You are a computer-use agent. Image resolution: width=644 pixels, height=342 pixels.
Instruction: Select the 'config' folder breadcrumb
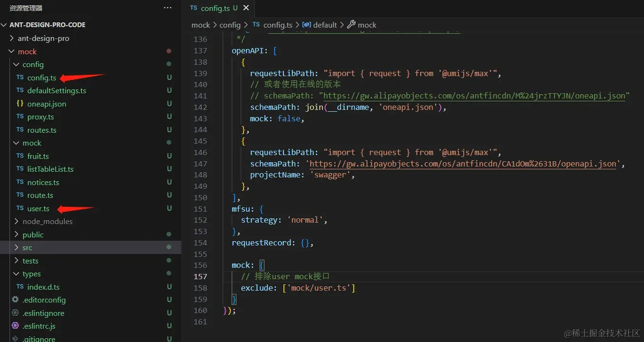[230, 25]
